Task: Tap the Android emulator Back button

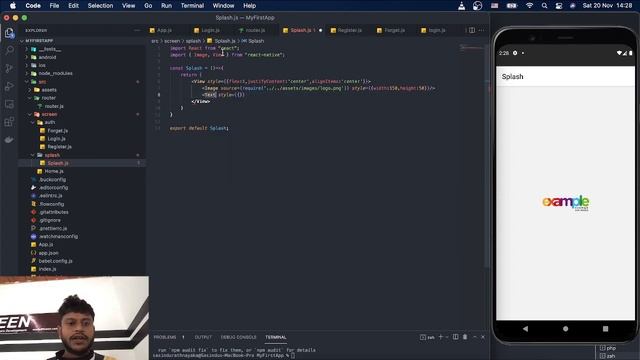Action: coord(525,329)
